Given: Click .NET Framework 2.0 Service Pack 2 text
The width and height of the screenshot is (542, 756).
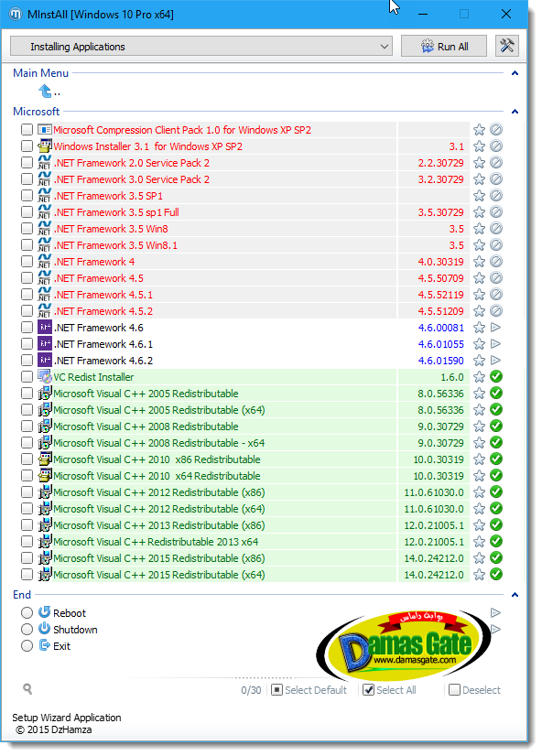Looking at the screenshot, I should coord(131,163).
